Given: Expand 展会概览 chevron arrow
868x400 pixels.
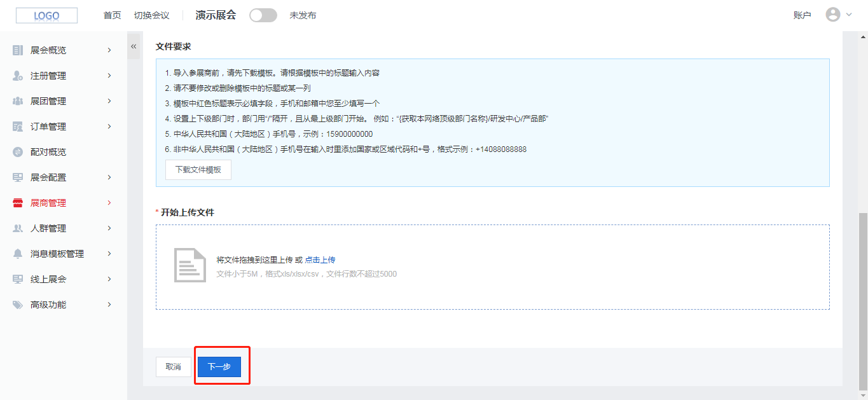Looking at the screenshot, I should 109,50.
